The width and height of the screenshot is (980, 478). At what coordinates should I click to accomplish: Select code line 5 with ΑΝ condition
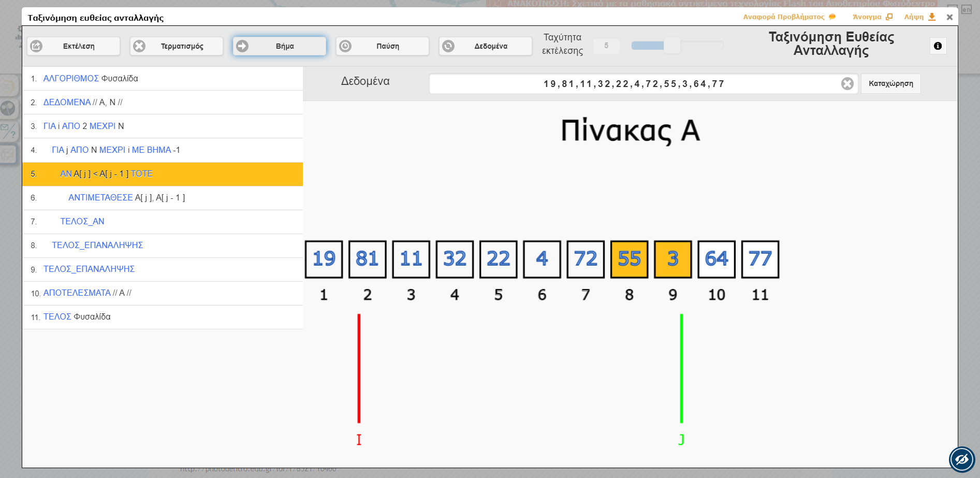(x=163, y=174)
